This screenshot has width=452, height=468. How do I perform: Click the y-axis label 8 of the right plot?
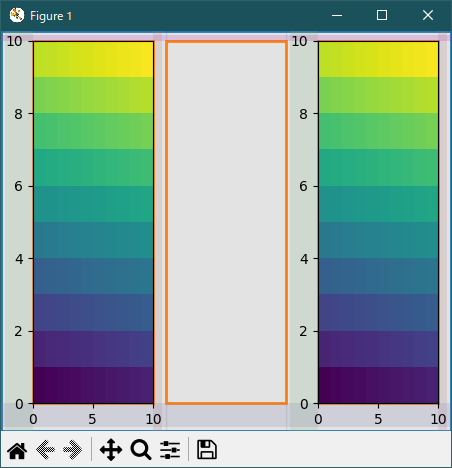point(303,114)
